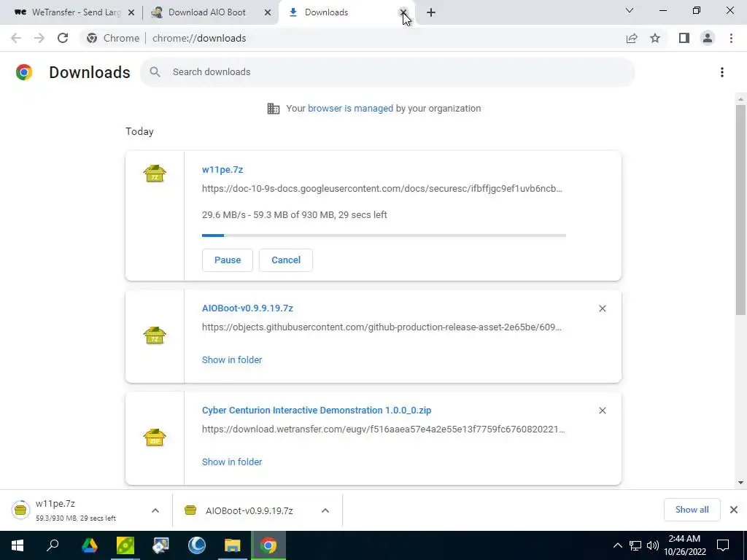The image size is (747, 560).
Task: Open the taskbar clock and date
Action: (684, 545)
